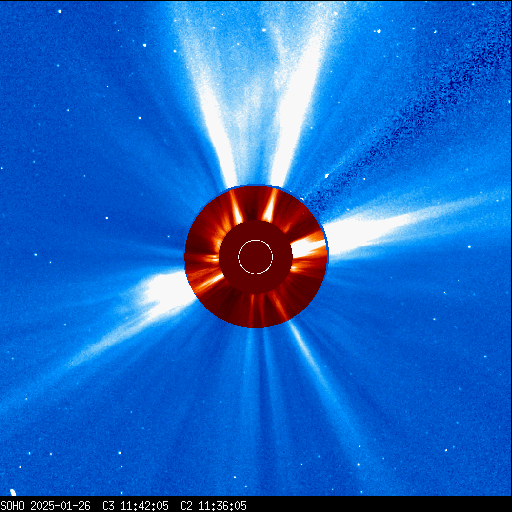Click the double star near the top right

coord(377,31)
